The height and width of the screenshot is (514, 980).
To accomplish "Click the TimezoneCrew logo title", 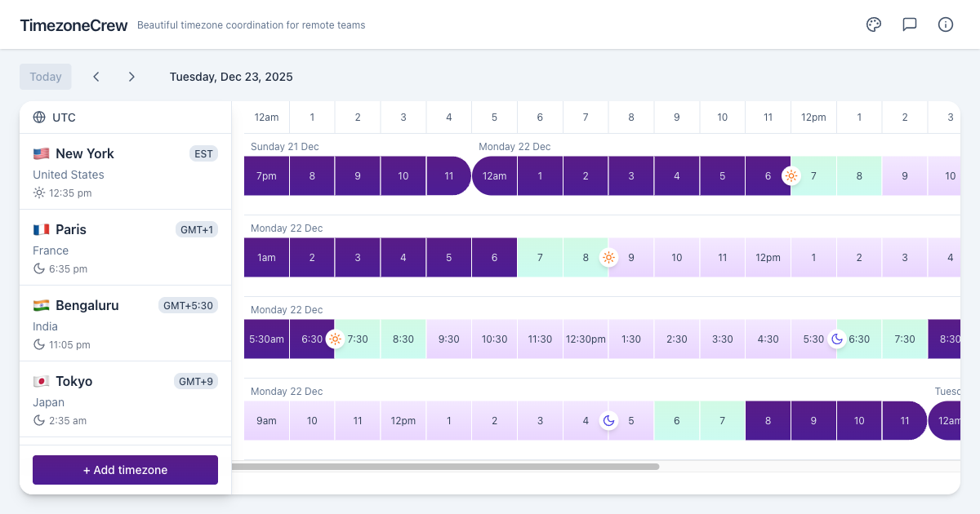I will pyautogui.click(x=73, y=25).
